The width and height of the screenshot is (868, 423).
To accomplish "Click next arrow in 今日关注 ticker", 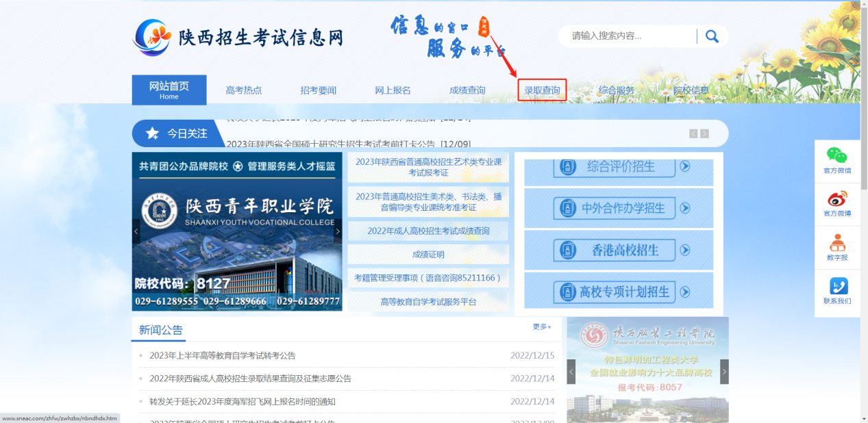I will click(x=704, y=133).
